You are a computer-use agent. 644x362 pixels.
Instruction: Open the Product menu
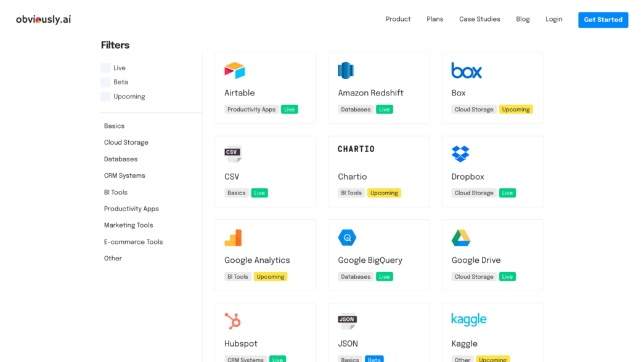pyautogui.click(x=398, y=19)
